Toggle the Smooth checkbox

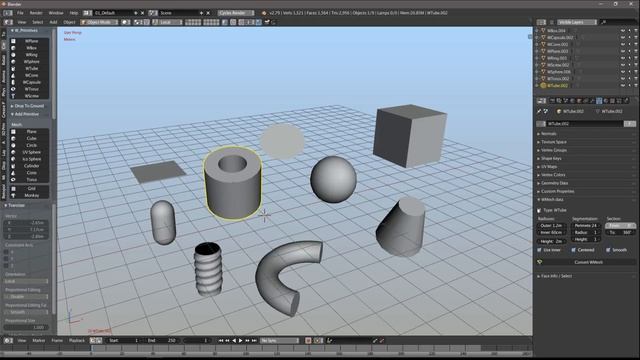(608, 250)
